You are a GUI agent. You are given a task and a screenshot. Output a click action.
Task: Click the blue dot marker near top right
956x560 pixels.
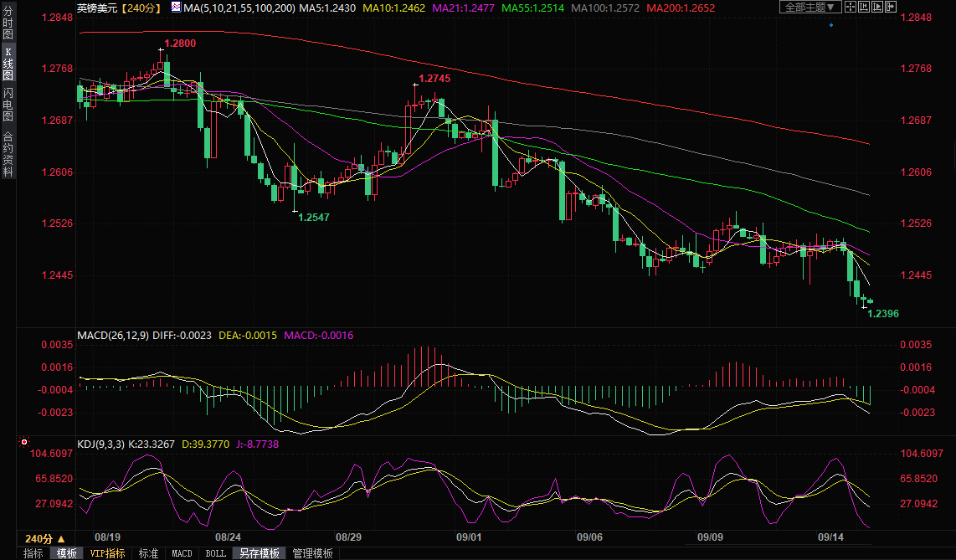(830, 25)
